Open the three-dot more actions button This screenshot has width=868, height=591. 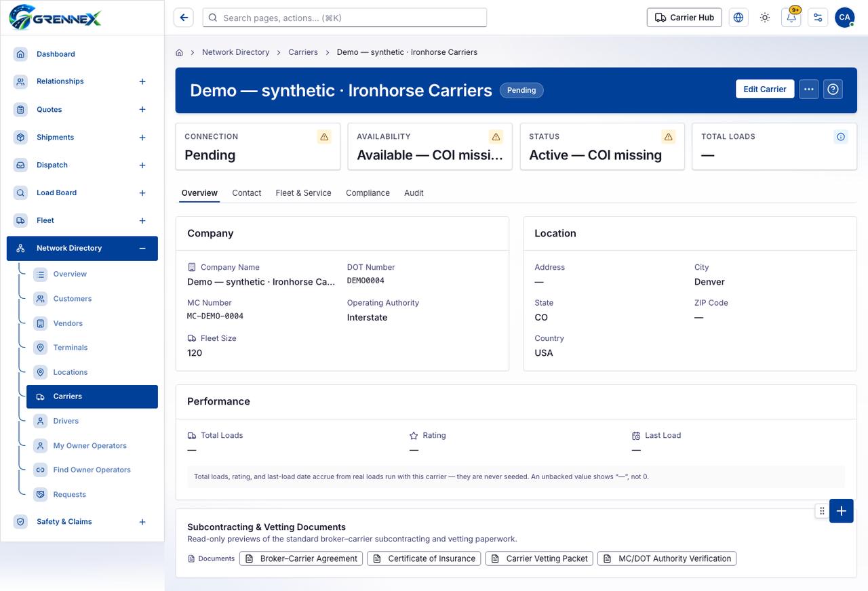coord(808,89)
